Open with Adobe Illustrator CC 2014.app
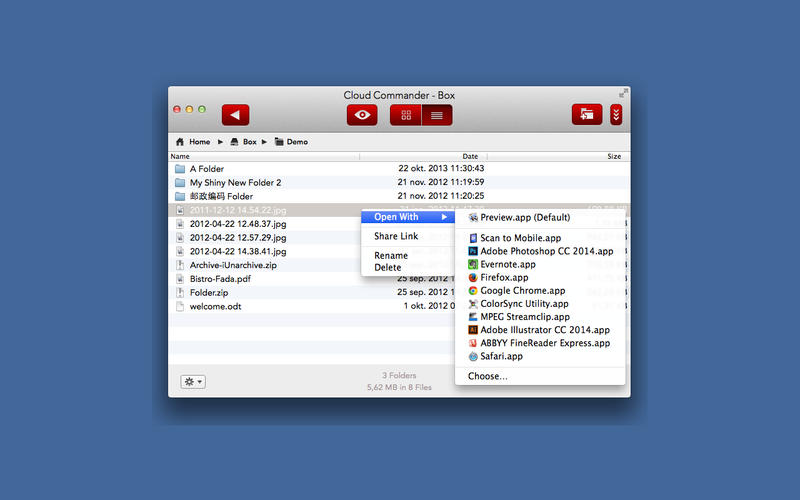This screenshot has width=800, height=500. tap(544, 329)
